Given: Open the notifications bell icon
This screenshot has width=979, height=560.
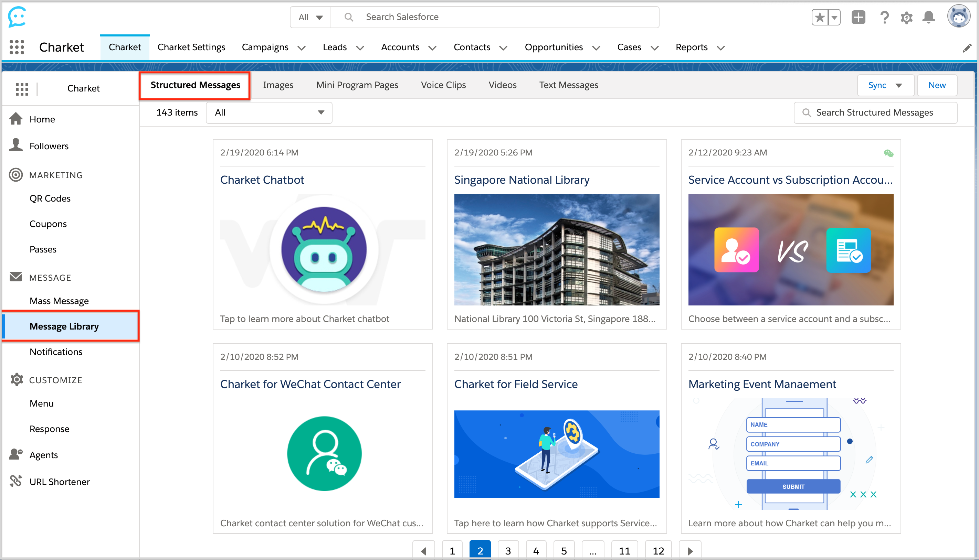Looking at the screenshot, I should [x=929, y=17].
